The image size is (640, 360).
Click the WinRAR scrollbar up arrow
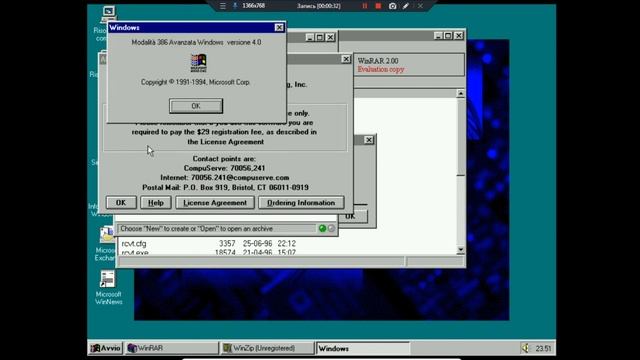460,93
